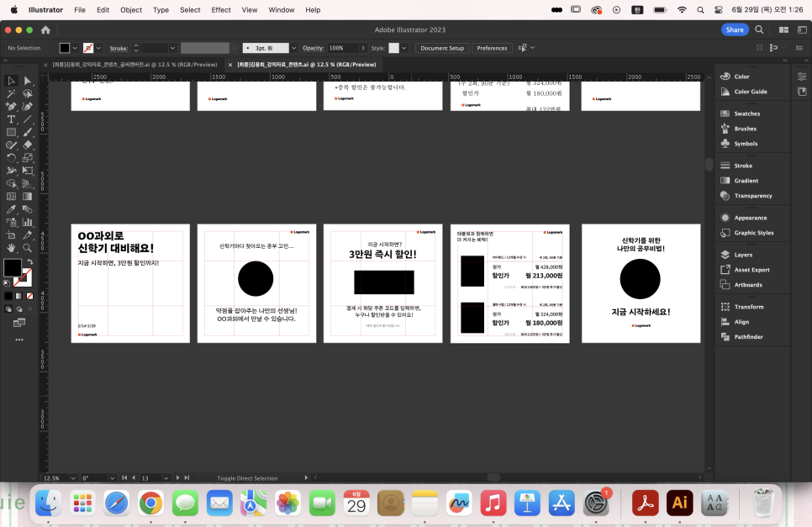Switch to 글씨랜버전.ai document tab

[134, 65]
